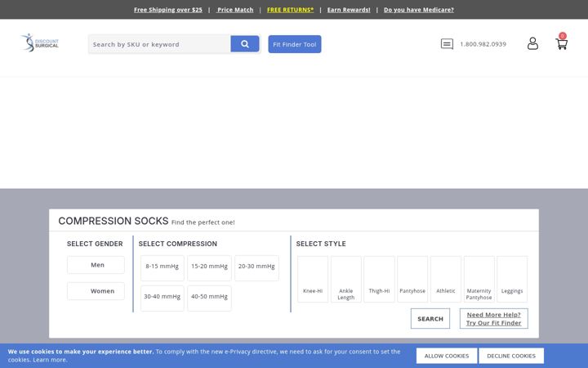The height and width of the screenshot is (368, 588).
Task: Open the live chat message icon
Action: click(447, 44)
